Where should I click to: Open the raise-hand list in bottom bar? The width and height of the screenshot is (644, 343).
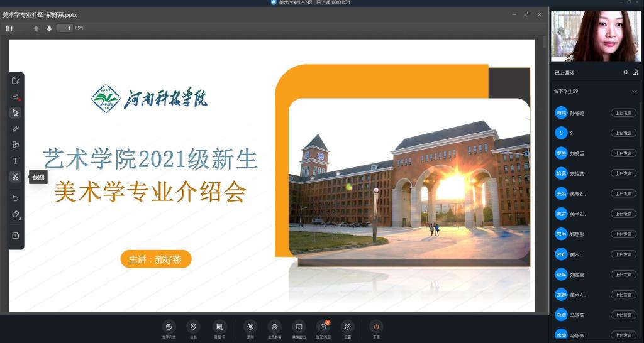point(169,327)
